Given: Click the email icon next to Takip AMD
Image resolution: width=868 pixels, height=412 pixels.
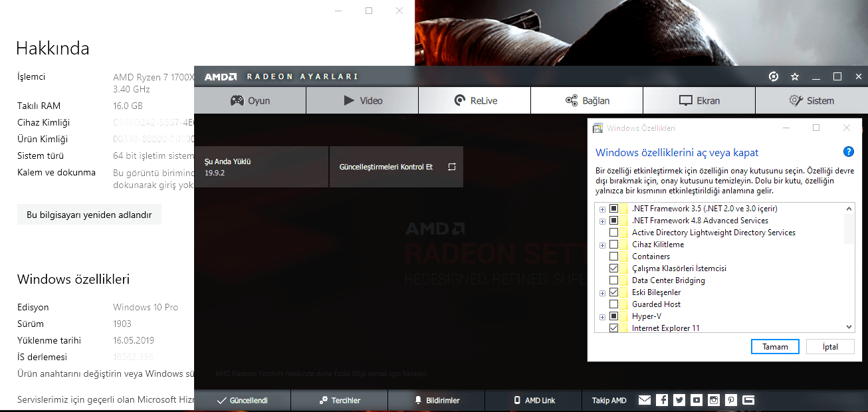Looking at the screenshot, I should click(644, 399).
